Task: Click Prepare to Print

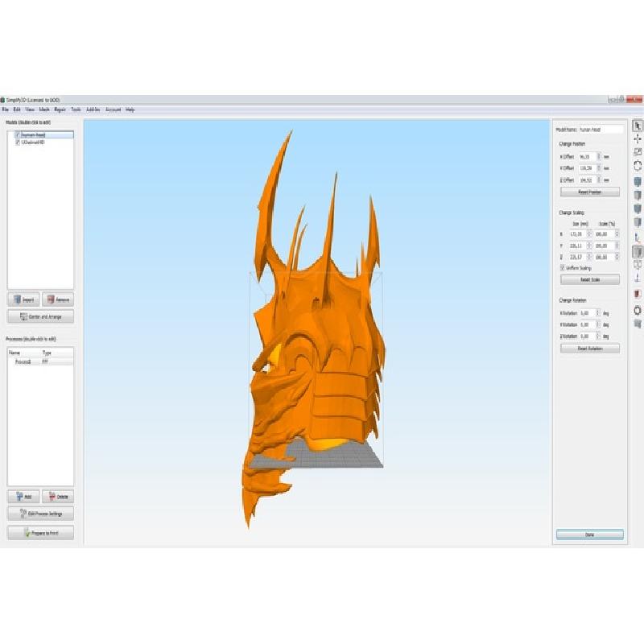Action: click(x=40, y=533)
